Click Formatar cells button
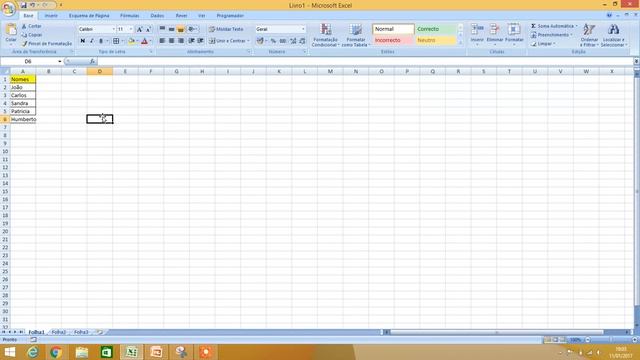This screenshot has height=360, width=640. pyautogui.click(x=514, y=34)
